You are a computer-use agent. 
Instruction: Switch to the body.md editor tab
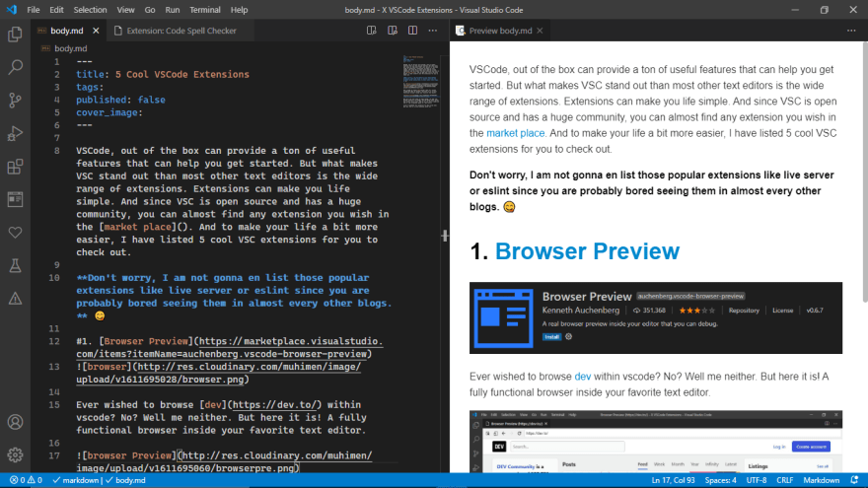(67, 31)
